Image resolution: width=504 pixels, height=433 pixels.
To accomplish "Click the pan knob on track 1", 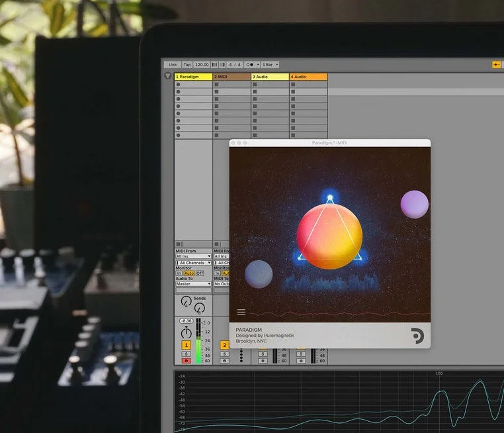I will (187, 332).
